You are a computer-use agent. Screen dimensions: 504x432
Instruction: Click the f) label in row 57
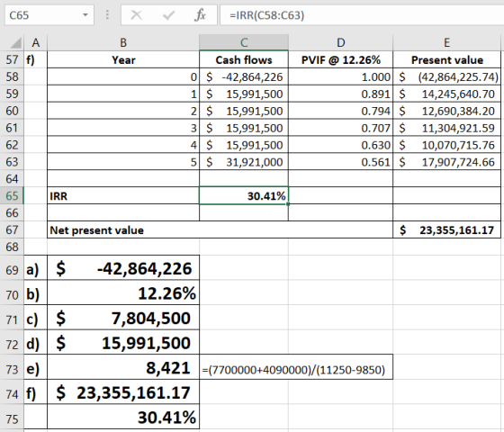(x=35, y=59)
